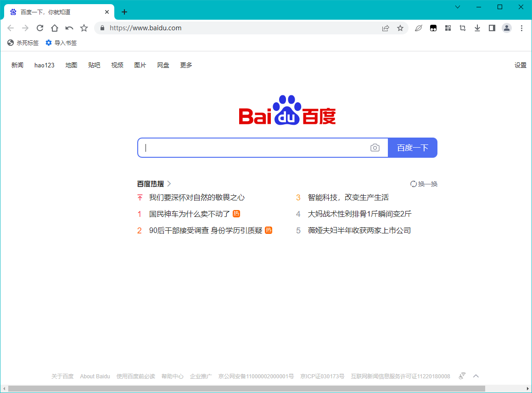532x393 pixels.
Task: Open the downloads arrow icon
Action: pos(477,28)
